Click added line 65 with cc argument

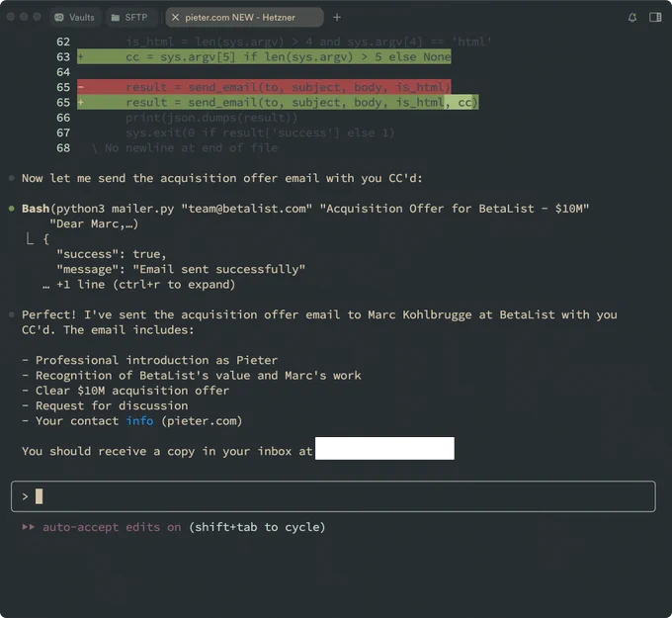[278, 103]
